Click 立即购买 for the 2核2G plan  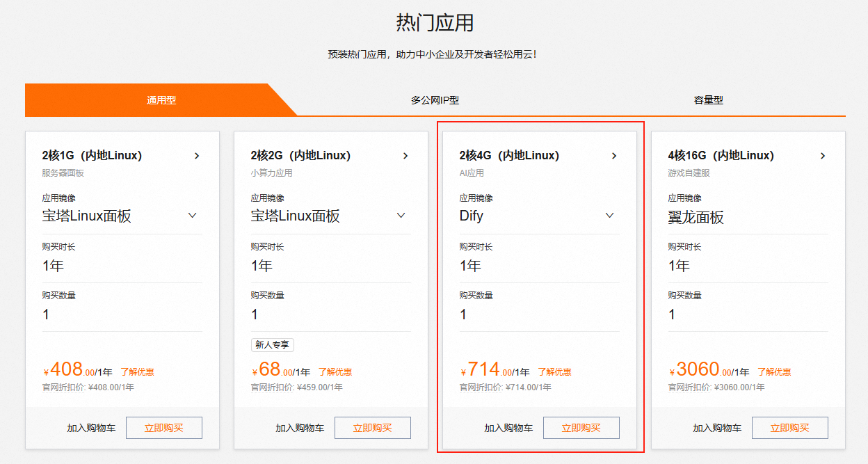pyautogui.click(x=372, y=428)
